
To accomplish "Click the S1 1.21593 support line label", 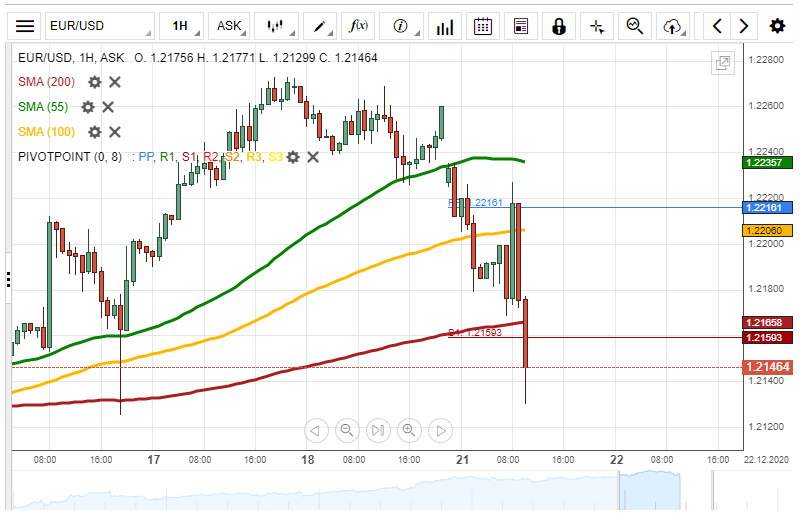I will (x=475, y=333).
